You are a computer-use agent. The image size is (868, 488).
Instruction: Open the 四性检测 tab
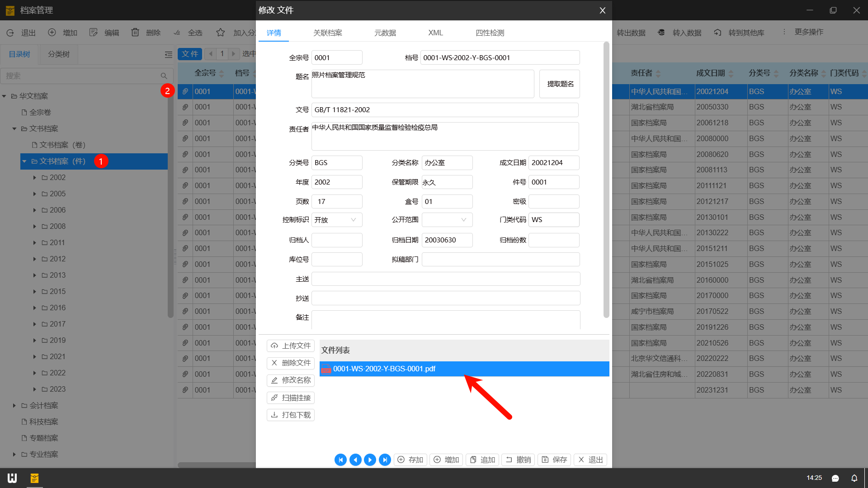click(490, 33)
